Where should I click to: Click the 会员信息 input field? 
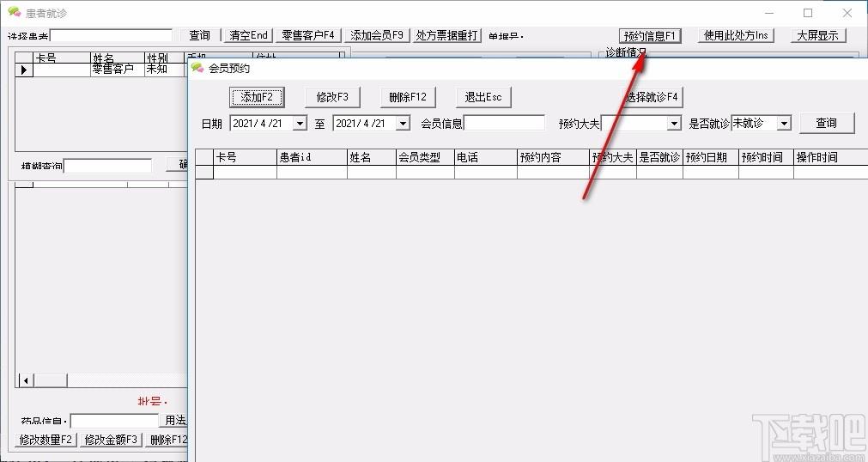tap(504, 124)
